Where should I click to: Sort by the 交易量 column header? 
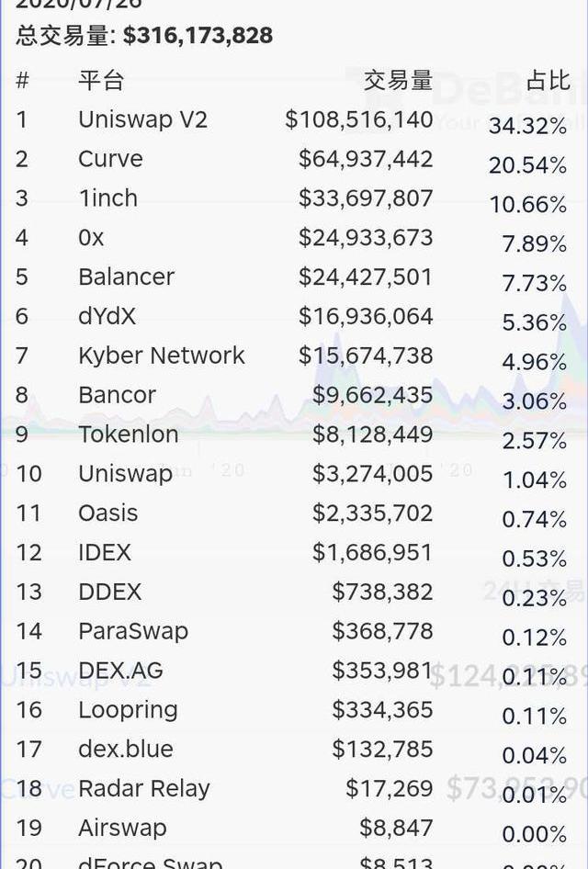(x=398, y=81)
